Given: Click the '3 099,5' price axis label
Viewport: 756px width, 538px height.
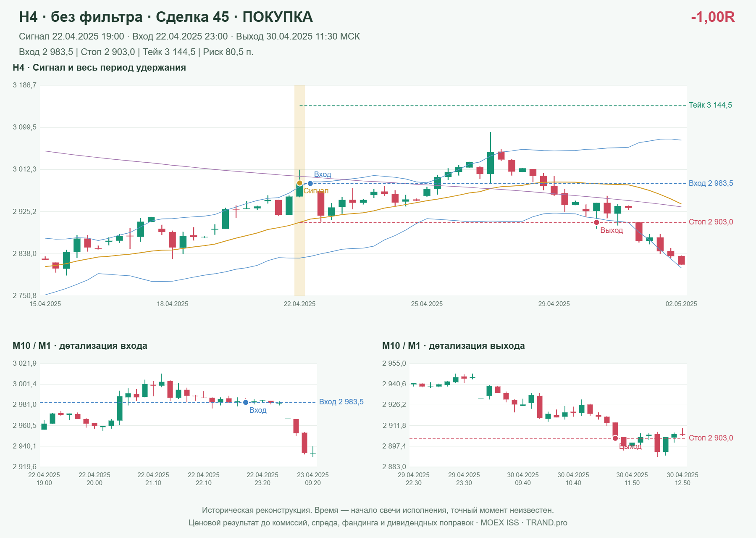Looking at the screenshot, I should [x=24, y=127].
